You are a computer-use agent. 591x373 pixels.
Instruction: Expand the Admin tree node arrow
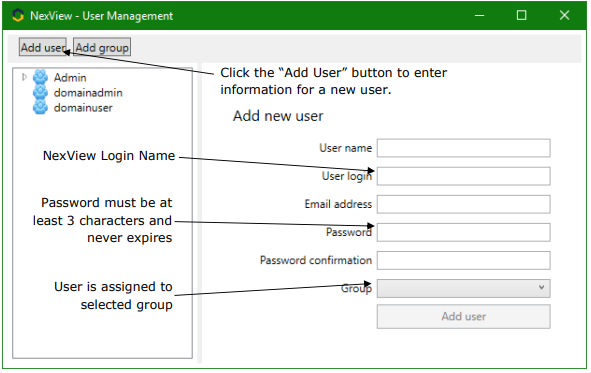24,77
